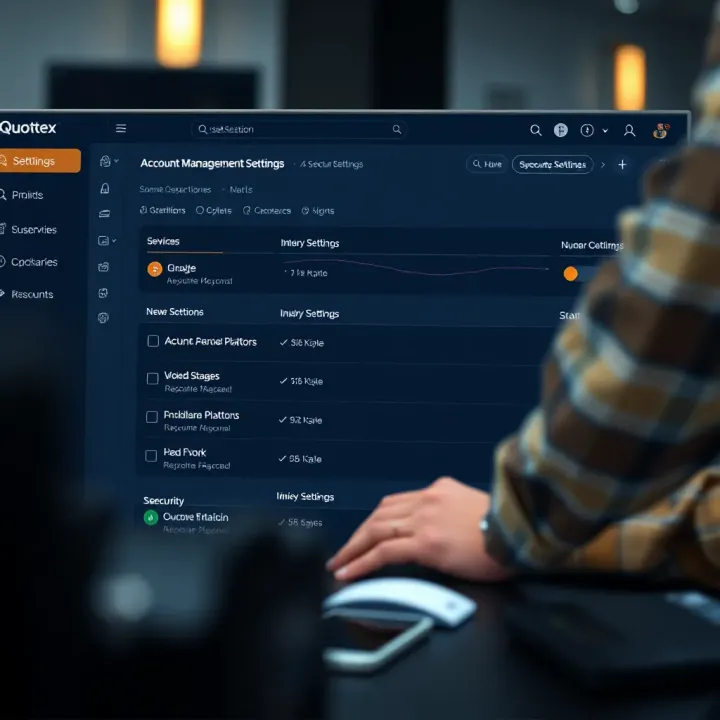
Task: Open the user profile outline icon
Action: click(x=630, y=131)
